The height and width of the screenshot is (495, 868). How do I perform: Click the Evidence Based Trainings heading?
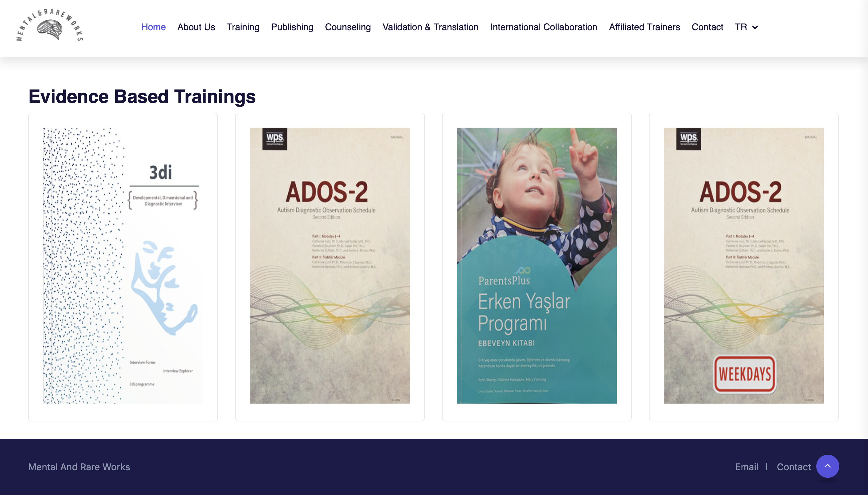coord(142,97)
